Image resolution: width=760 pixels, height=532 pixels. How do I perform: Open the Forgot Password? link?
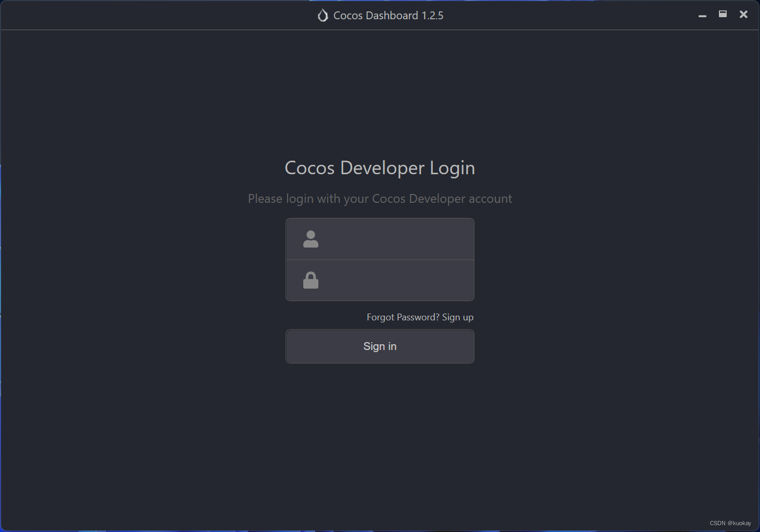pos(403,317)
